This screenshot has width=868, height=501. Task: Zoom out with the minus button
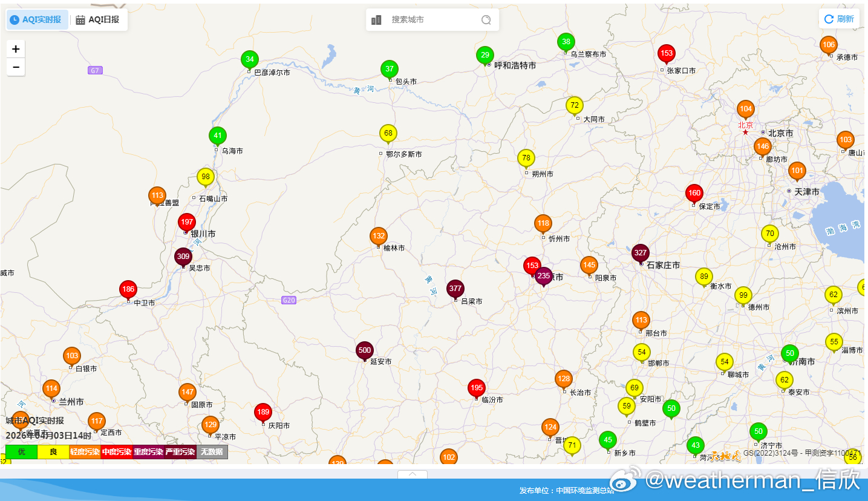click(x=16, y=67)
